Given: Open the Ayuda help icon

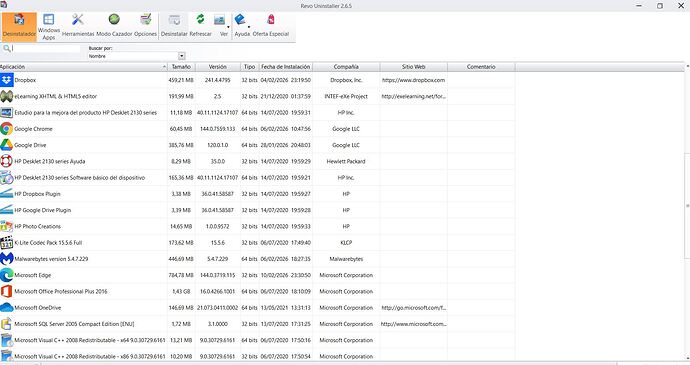Looking at the screenshot, I should click(240, 20).
